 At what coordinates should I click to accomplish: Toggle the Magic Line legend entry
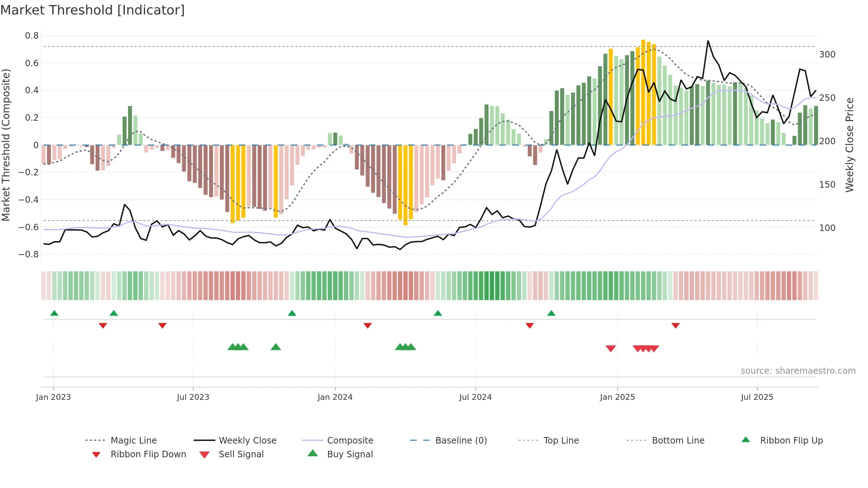click(x=121, y=440)
